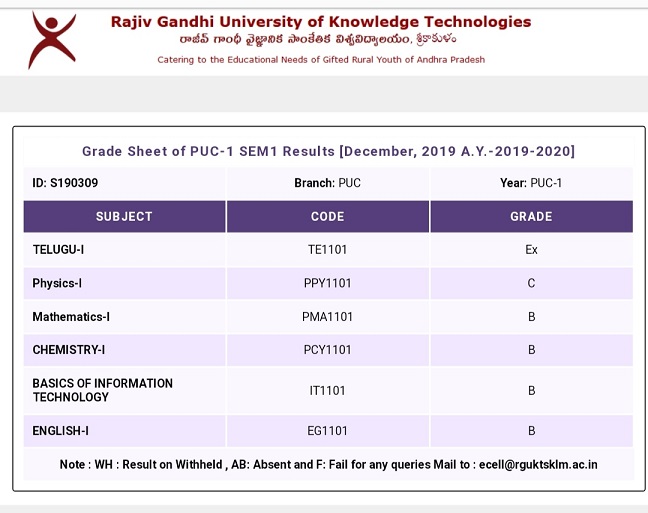The image size is (648, 513).
Task: Click the EG1101 code cell
Action: pyautogui.click(x=328, y=431)
